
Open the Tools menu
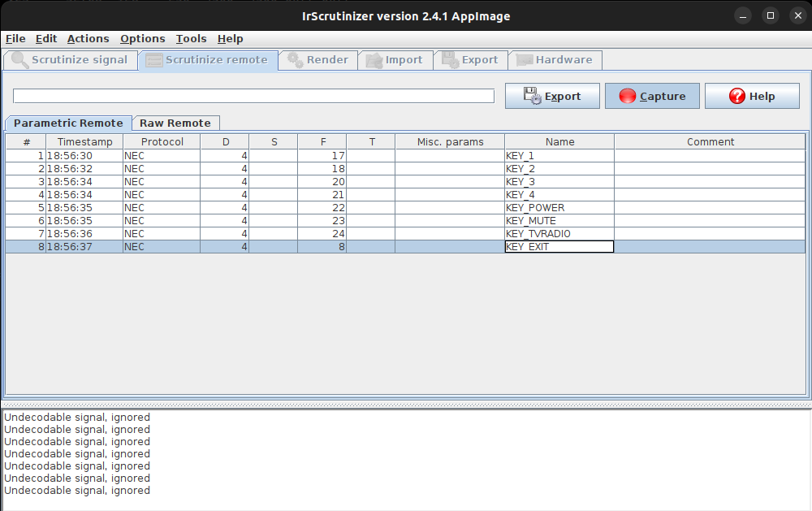click(191, 38)
